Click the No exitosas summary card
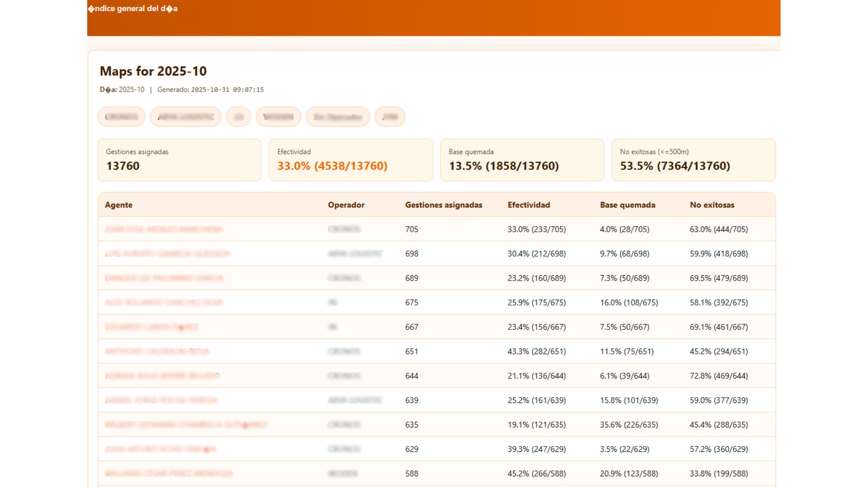 (x=693, y=160)
